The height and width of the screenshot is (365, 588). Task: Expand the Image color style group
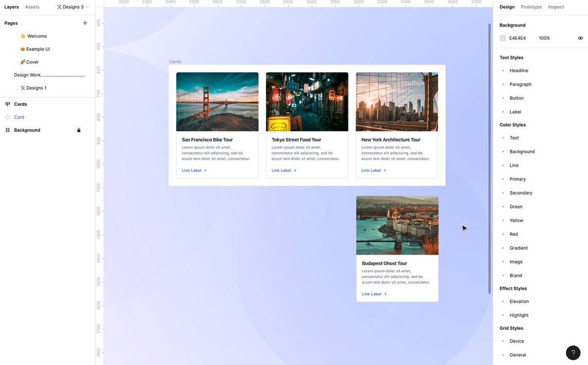coord(503,261)
